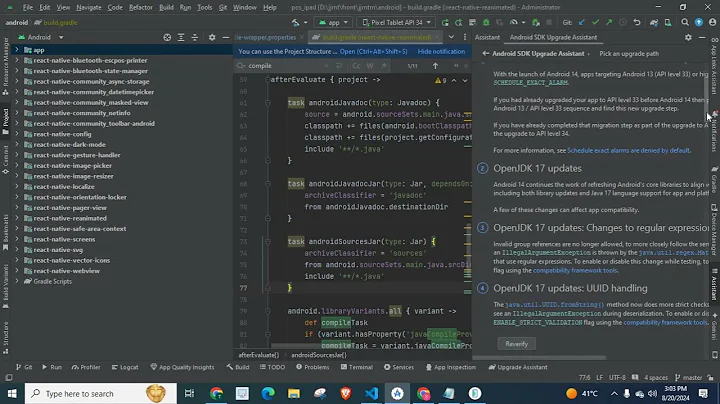Click the Search Everywhere magnifier icon
Screen dimensions: 720x404
coord(685,22)
